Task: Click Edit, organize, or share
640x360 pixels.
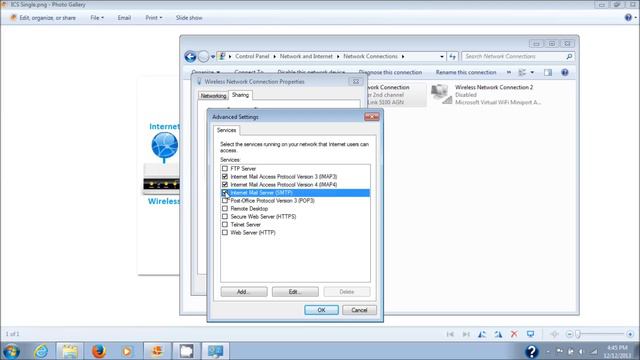Action: click(x=43, y=18)
